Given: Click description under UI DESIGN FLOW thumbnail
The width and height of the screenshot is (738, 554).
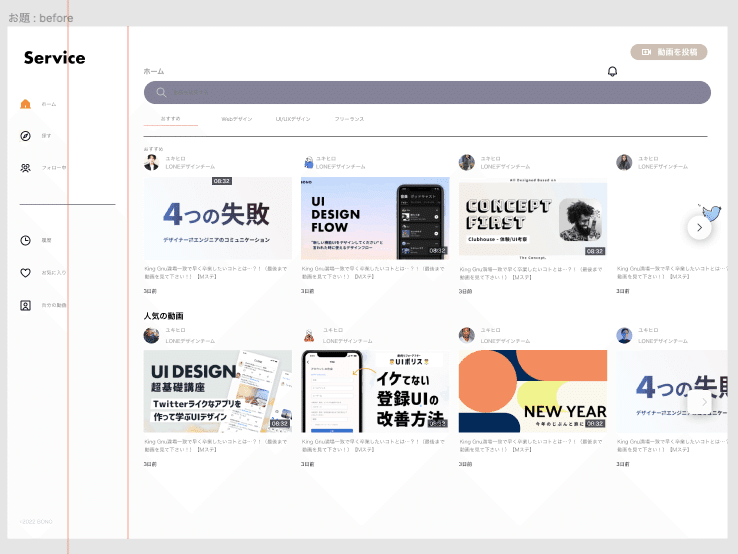Looking at the screenshot, I should click(x=373, y=273).
